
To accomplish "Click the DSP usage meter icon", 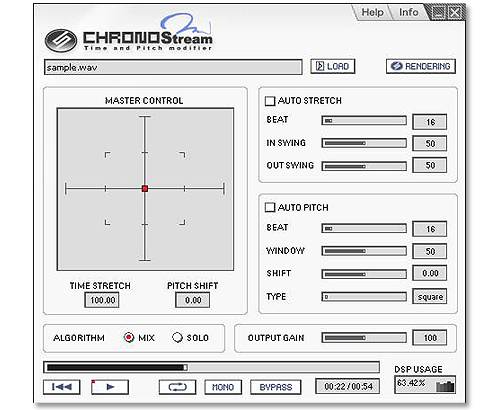I will click(445, 386).
